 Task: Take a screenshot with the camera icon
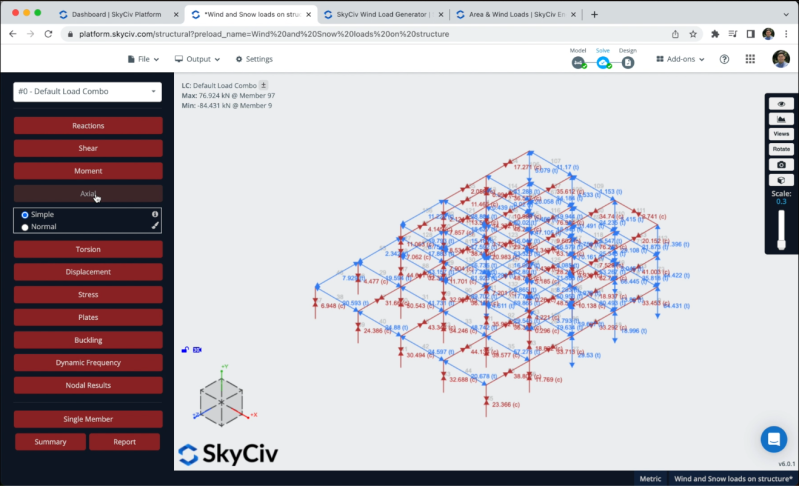(x=781, y=165)
